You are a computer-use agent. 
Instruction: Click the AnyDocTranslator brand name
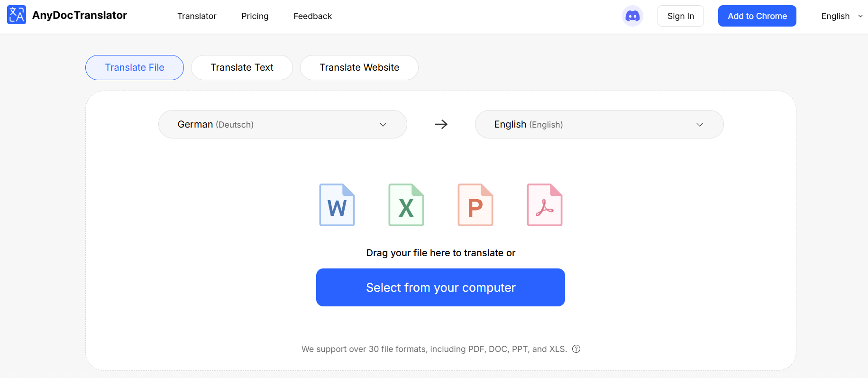80,15
